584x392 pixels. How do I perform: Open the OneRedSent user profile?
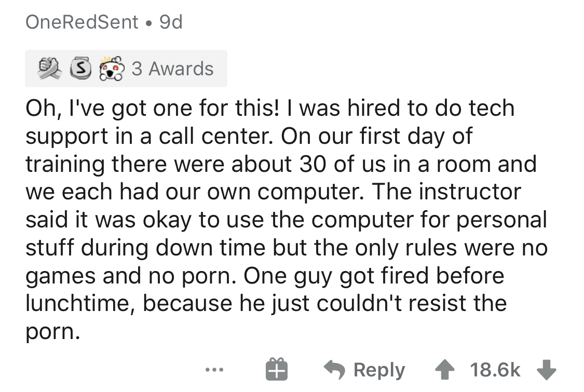point(82,21)
